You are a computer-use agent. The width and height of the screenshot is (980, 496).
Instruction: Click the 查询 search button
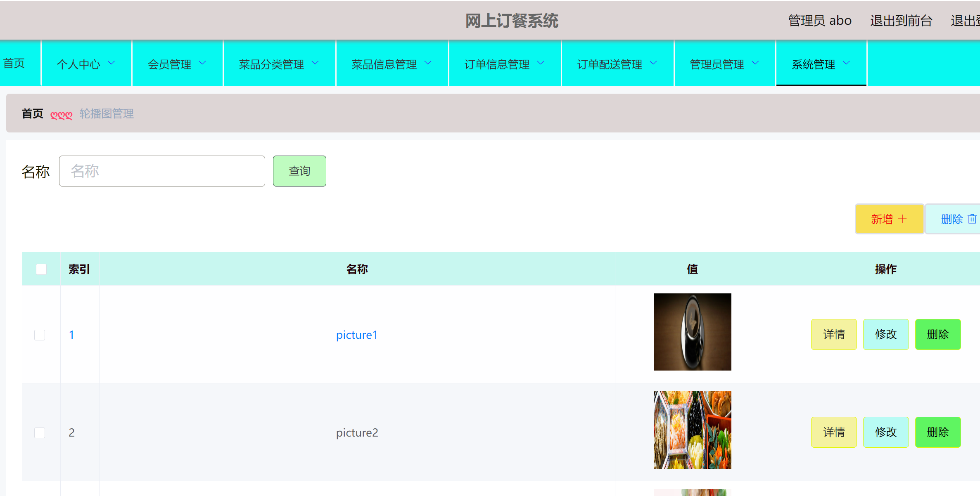click(x=299, y=170)
